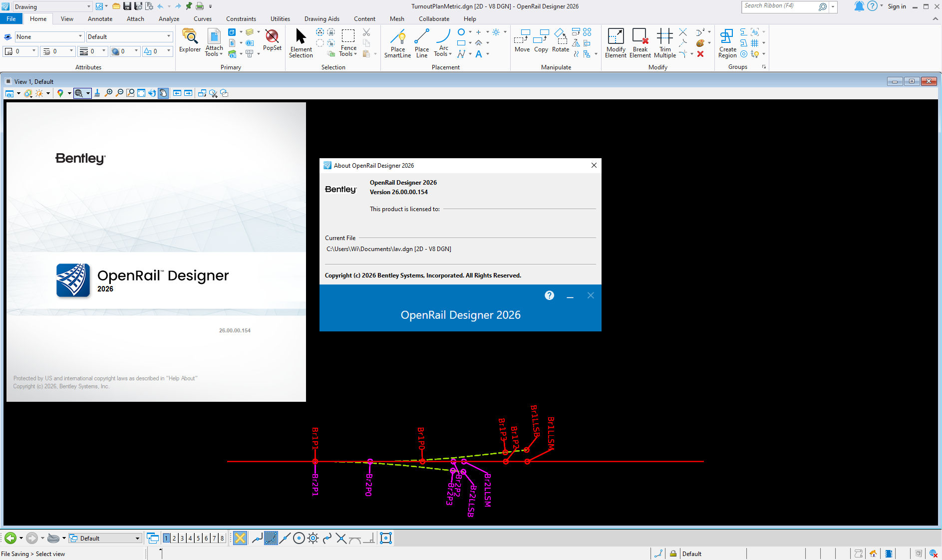Click the Default level field in status bar
Viewport: 942px width, 560px height.
coord(712,554)
